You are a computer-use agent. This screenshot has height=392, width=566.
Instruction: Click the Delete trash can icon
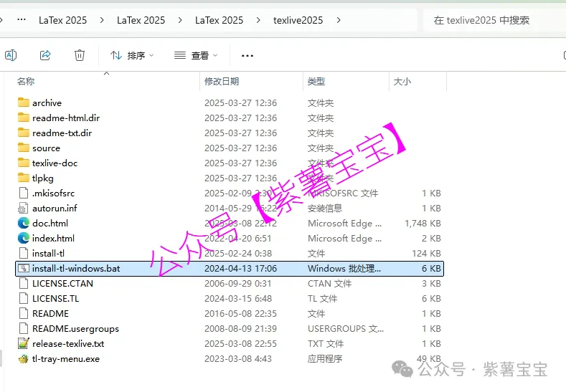(80, 55)
